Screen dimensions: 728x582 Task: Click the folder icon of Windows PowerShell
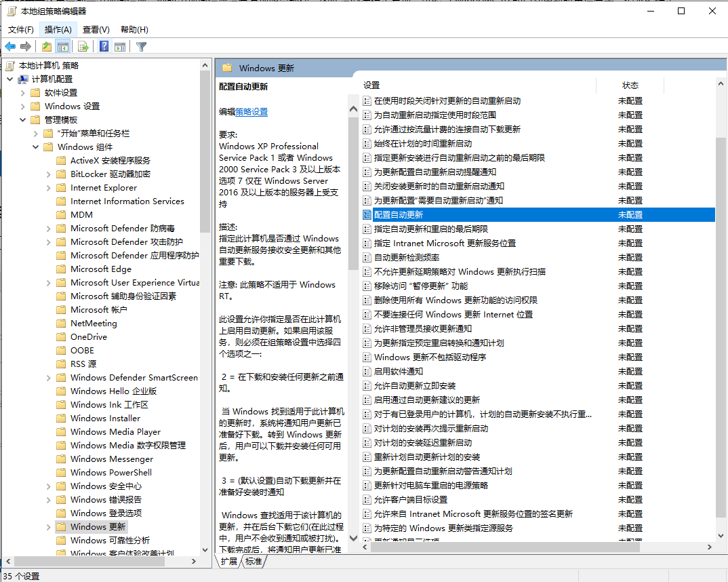coord(61,472)
